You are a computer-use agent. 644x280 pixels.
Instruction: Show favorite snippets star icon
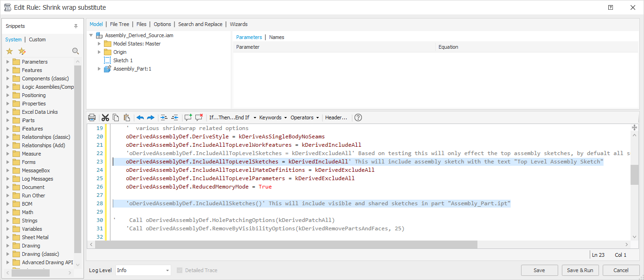pyautogui.click(x=9, y=51)
